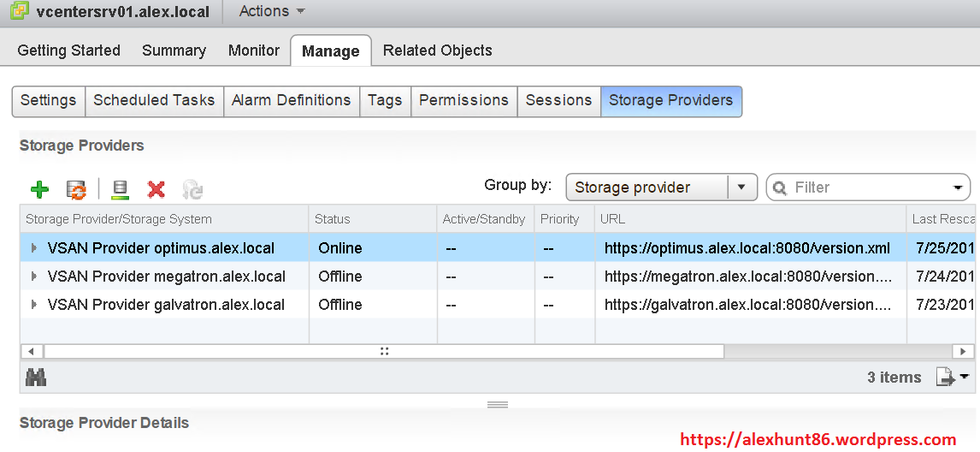Click the horizontal scrollbar thumb
The height and width of the screenshot is (452, 980).
tap(384, 351)
